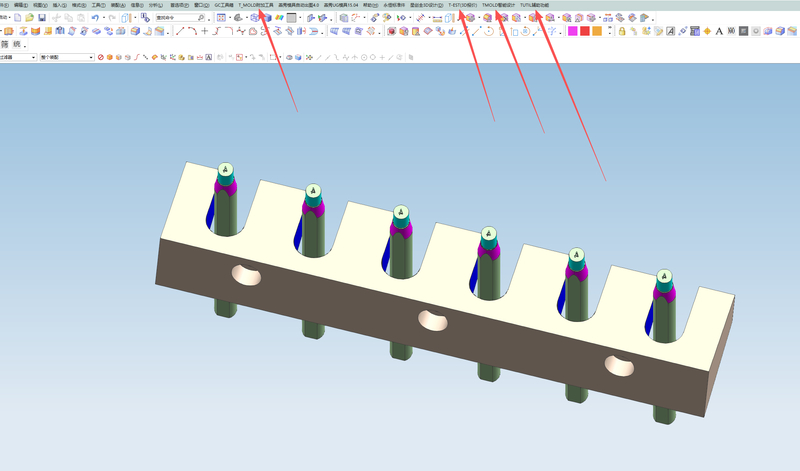Toggle the midpoint snap option
800x471 pixels.
pos(328,57)
